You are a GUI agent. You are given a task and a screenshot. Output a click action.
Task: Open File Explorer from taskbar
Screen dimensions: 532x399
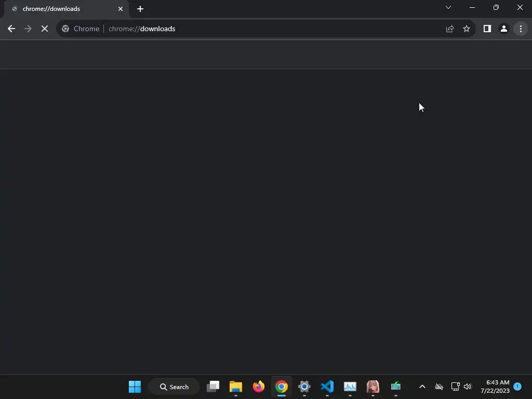236,387
